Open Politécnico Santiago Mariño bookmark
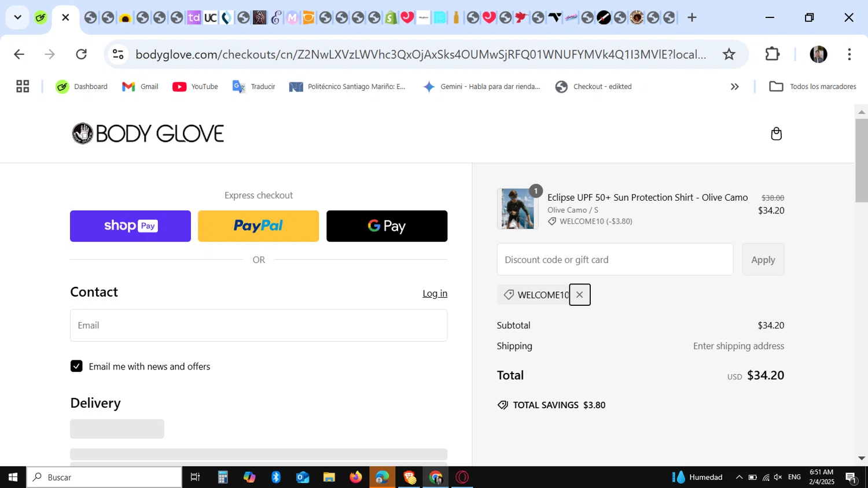Screen dimensions: 868x488 [x=348, y=87]
